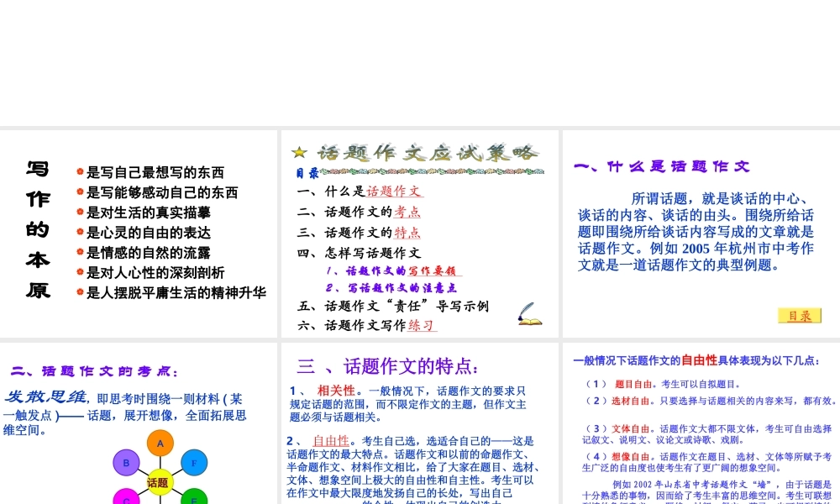
Task: Follow the 考点 hyperlink
Action: point(407,212)
